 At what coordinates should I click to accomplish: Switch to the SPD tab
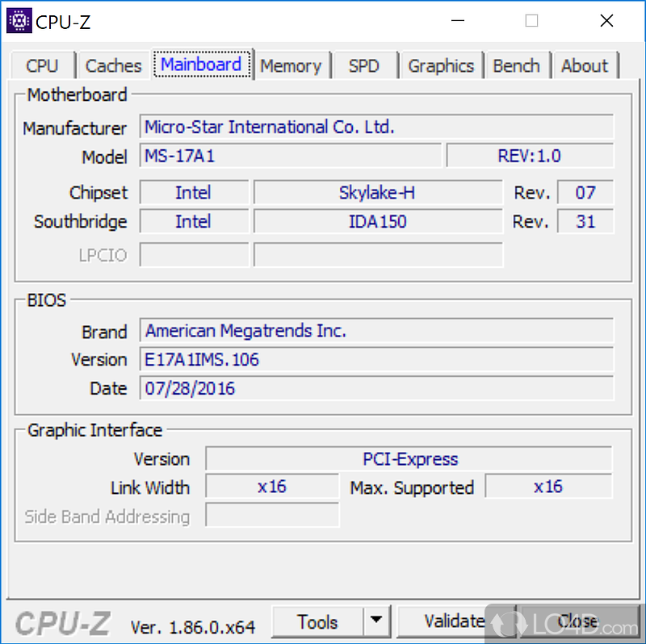(x=364, y=65)
